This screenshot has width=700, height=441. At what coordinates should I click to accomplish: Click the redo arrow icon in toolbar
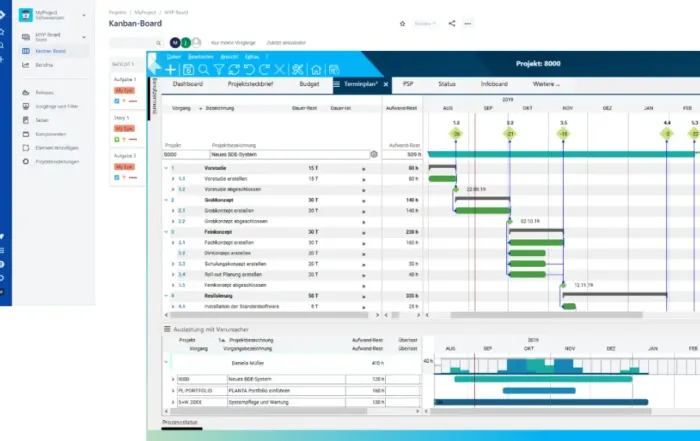tap(264, 70)
